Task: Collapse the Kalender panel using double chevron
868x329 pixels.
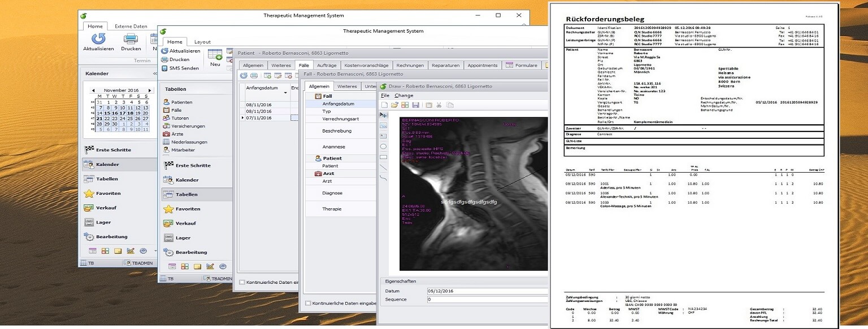Action: pos(155,73)
